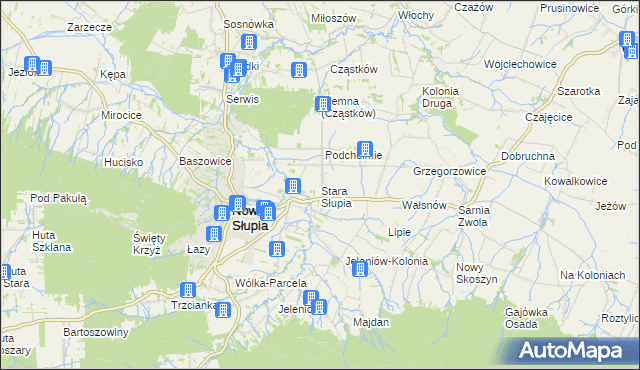
Task: Select the Wólka-Parcela label
Action: pyautogui.click(x=271, y=284)
